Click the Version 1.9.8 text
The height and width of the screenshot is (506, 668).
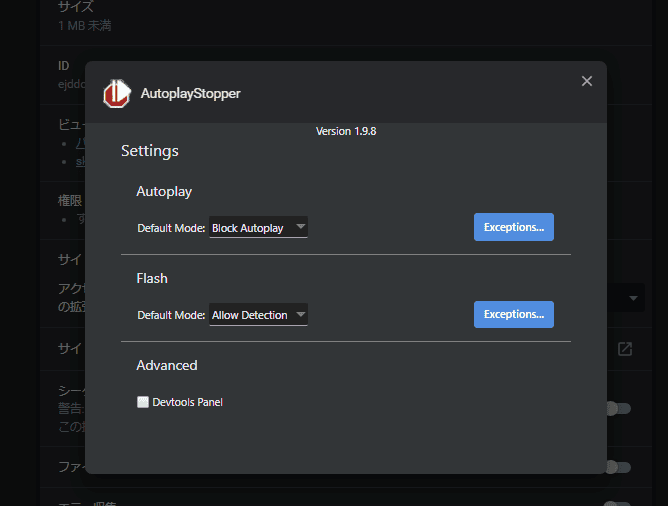(x=346, y=131)
